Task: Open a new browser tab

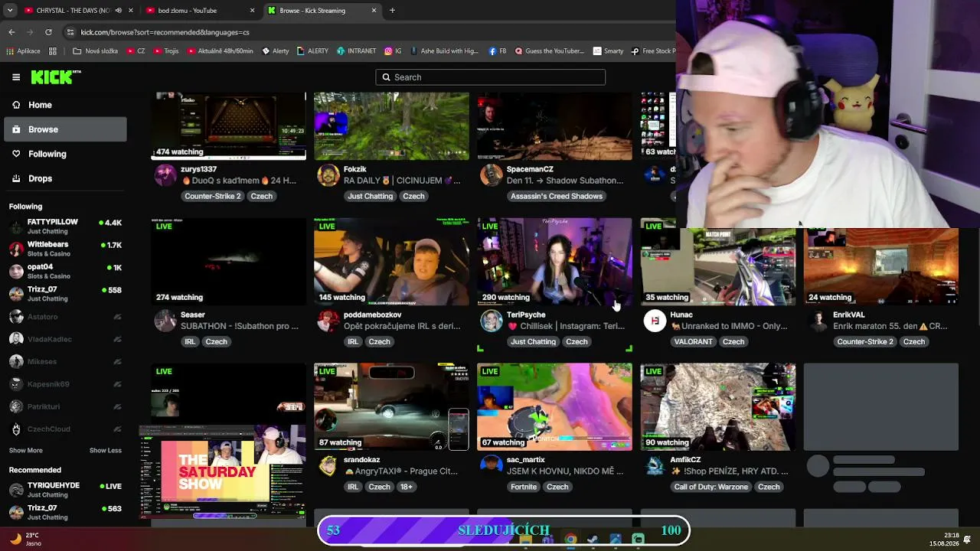Action: [x=392, y=11]
